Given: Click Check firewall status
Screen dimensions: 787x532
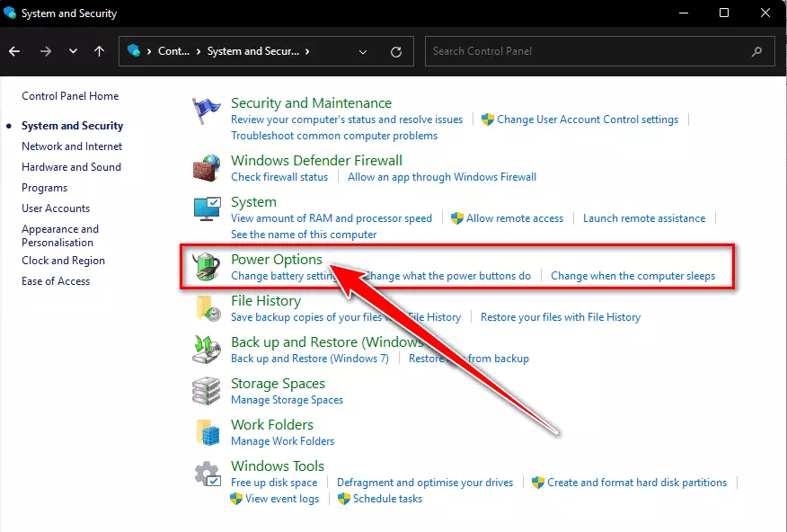Looking at the screenshot, I should click(x=279, y=177).
